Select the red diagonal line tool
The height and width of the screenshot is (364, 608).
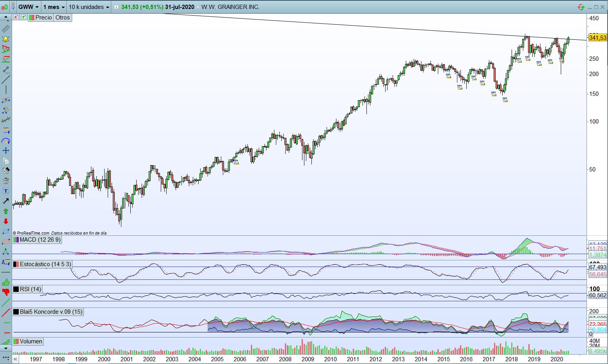[x=6, y=313]
